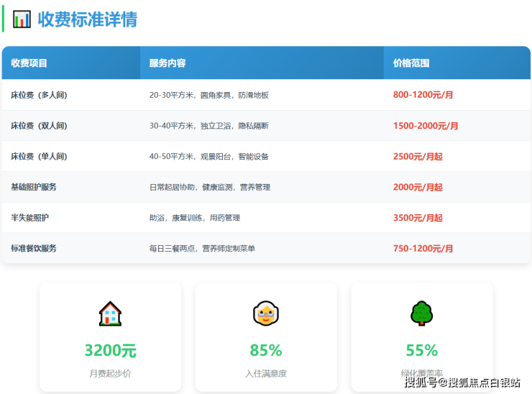Select the 基础照护服务 row label
Screen dimensions: 532x394
(x=34, y=187)
